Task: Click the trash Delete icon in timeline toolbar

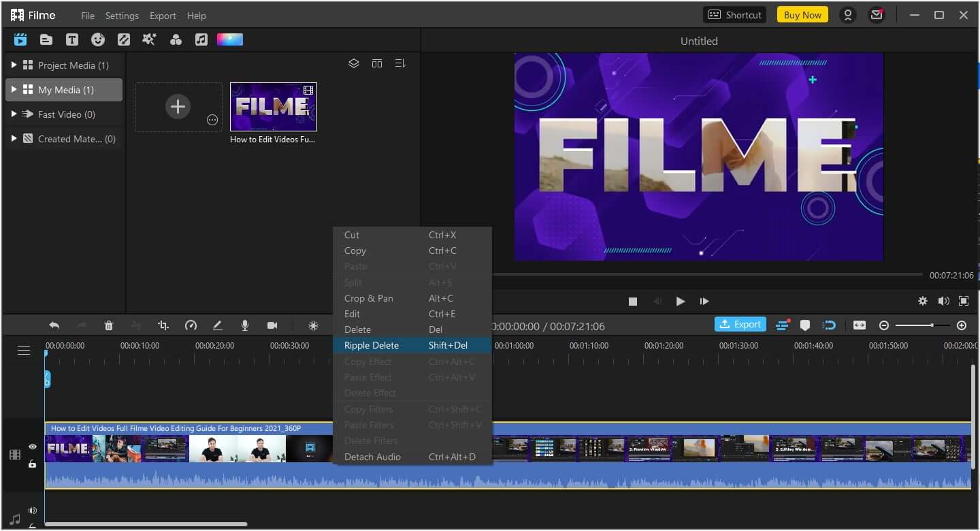Action: (x=109, y=325)
